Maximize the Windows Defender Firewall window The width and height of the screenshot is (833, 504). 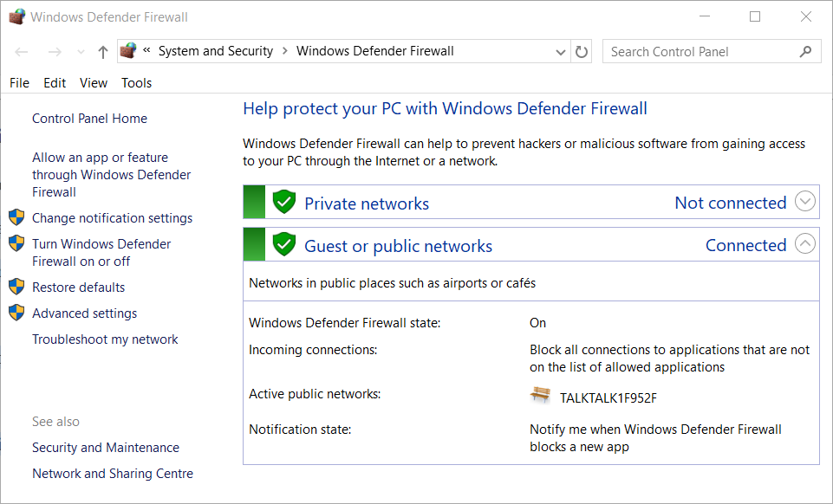[x=755, y=17]
